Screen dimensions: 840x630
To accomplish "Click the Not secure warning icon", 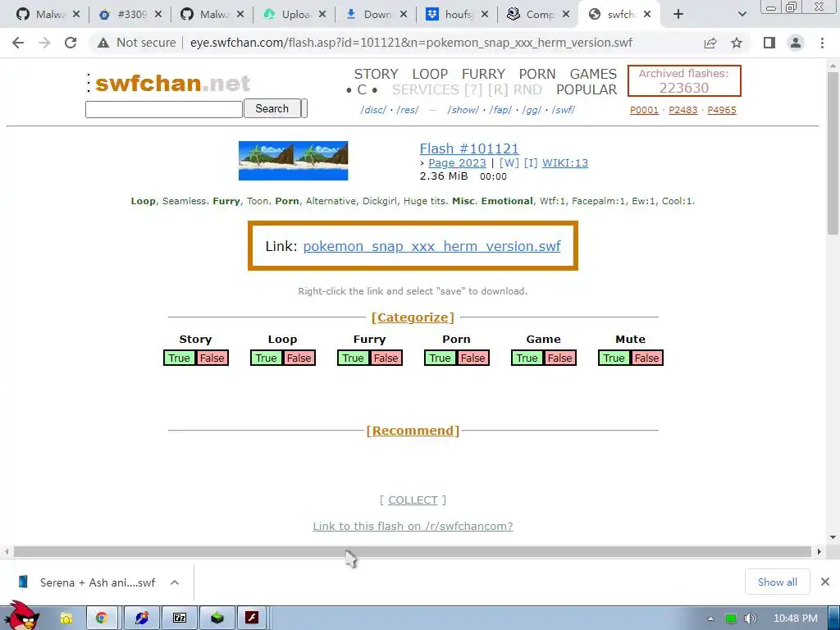I will 103,43.
